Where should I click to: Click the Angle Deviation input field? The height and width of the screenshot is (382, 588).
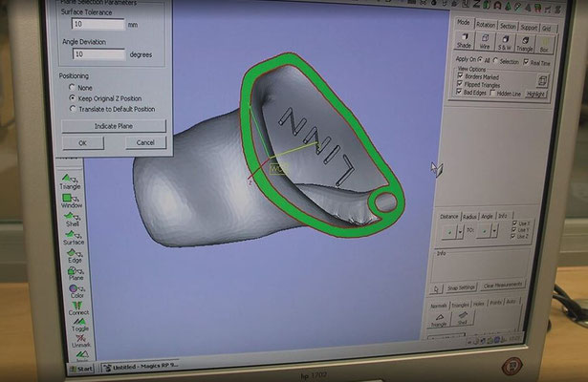99,54
